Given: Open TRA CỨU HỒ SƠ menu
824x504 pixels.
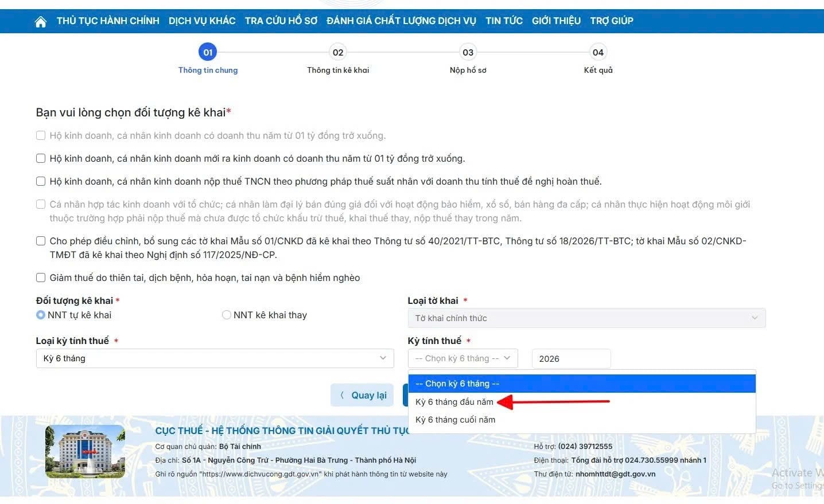Looking at the screenshot, I should tap(281, 21).
